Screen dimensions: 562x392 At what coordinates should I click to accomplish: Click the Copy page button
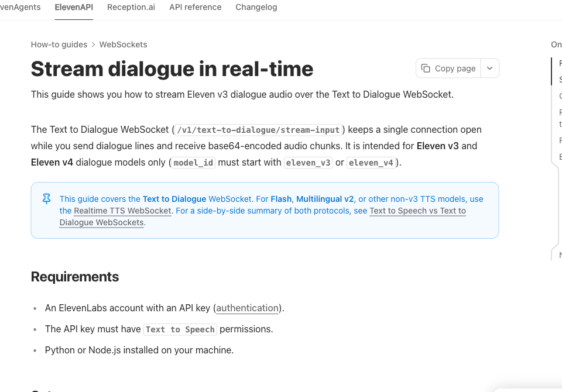[x=448, y=68]
